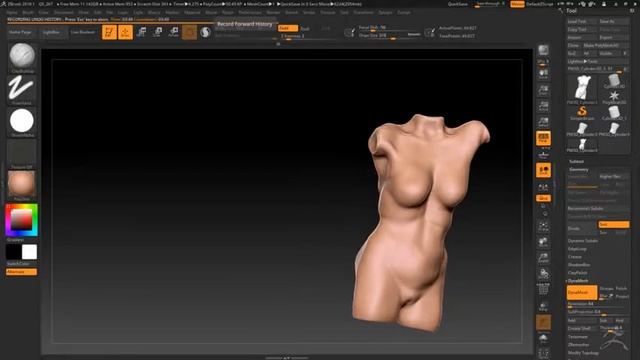Open the Alpha menu
Image resolution: width=640 pixels, height=360 pixels.
point(12,13)
